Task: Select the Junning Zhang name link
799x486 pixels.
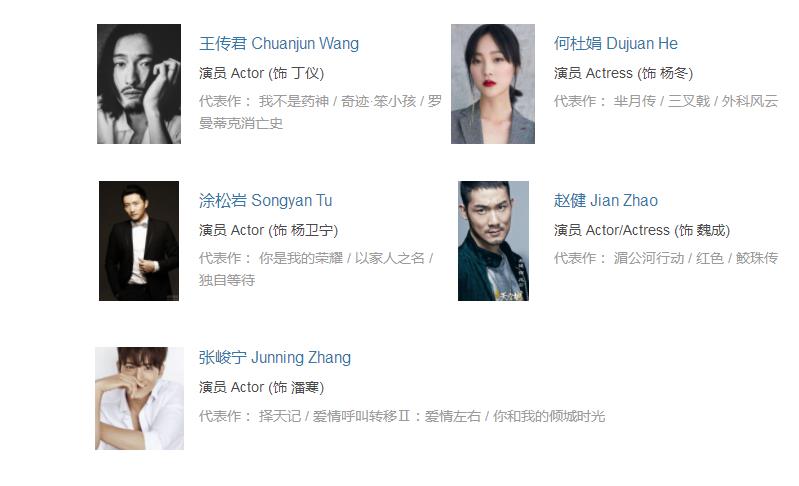Action: 275,358
